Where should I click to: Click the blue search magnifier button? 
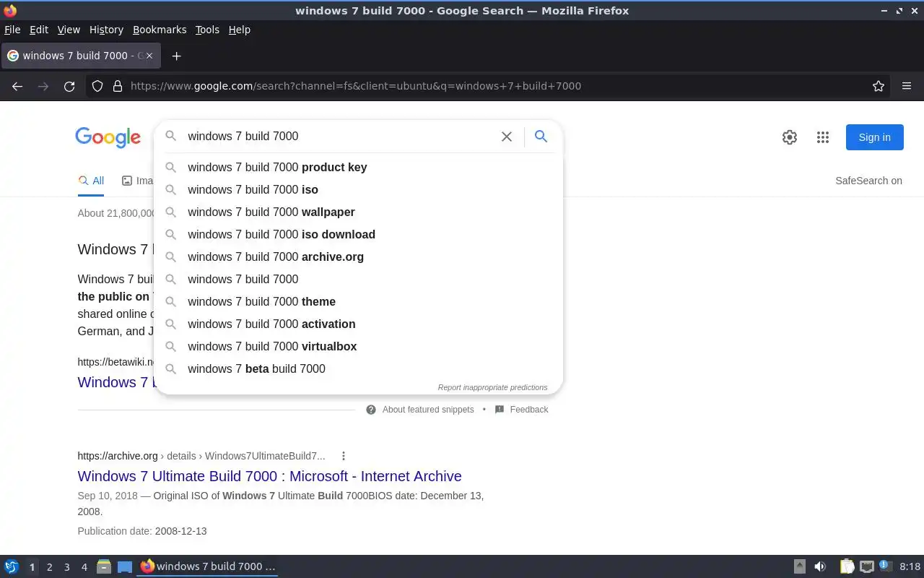coord(541,136)
